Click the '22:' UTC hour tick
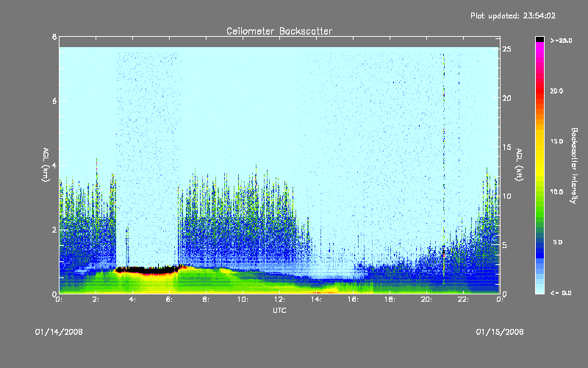 pos(463,300)
